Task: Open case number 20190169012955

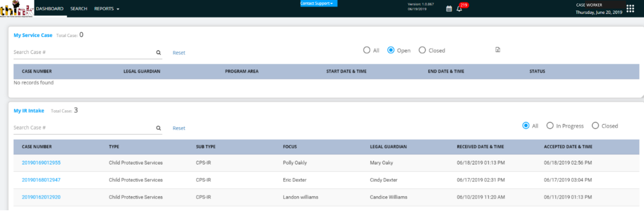Action: click(41, 163)
